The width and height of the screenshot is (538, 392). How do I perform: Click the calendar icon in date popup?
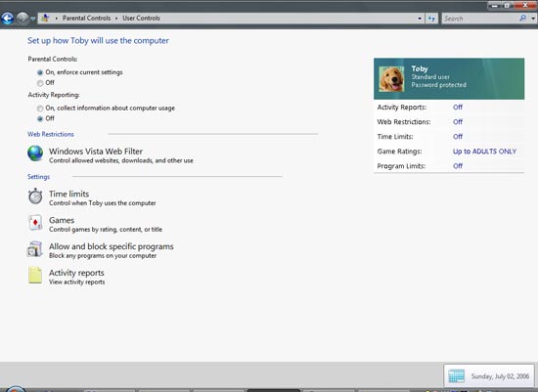coord(457,376)
